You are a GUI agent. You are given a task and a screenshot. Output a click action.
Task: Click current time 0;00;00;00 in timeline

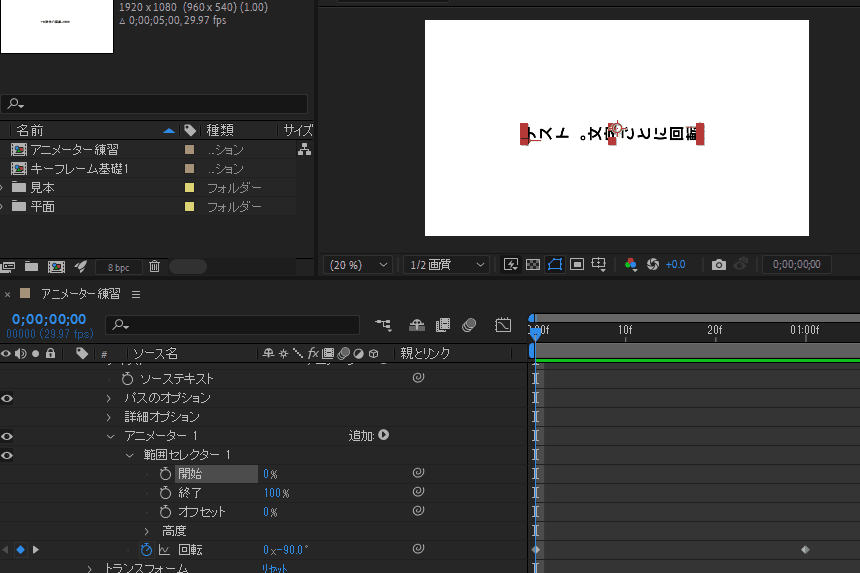click(x=49, y=319)
